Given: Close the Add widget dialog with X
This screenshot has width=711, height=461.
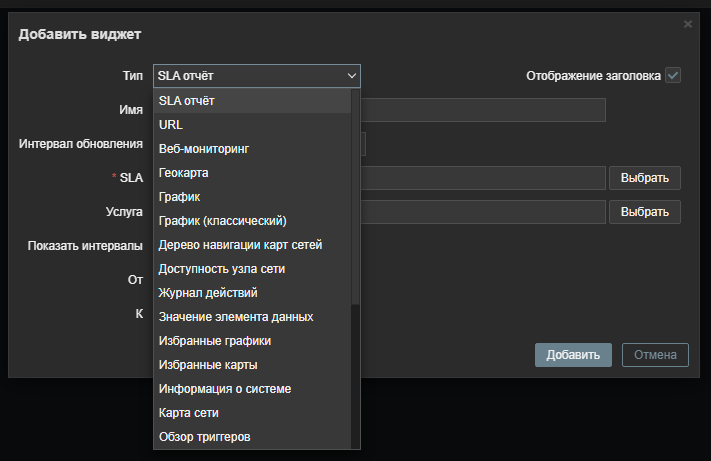Looking at the screenshot, I should [688, 23].
